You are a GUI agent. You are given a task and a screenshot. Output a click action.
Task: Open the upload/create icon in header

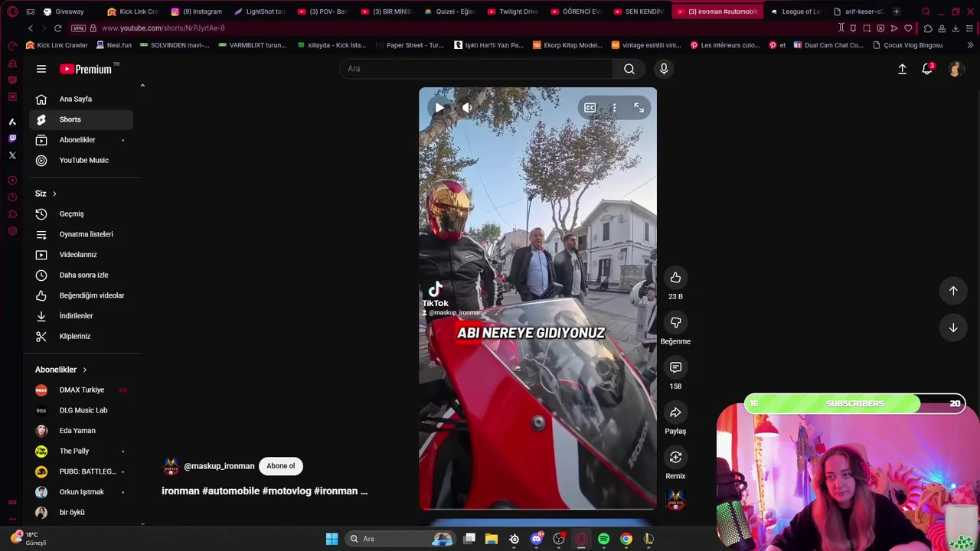click(x=902, y=69)
